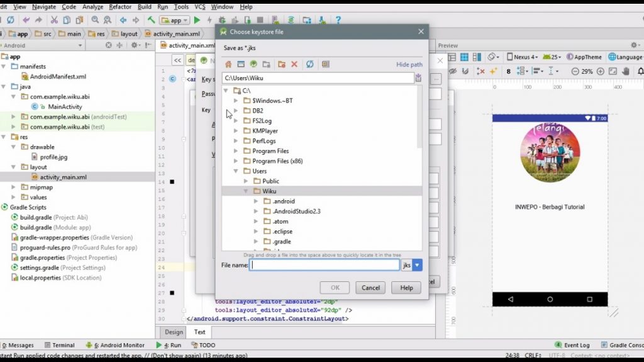Viewport: 644px width, 362px height.
Task: Open the Refactor menu
Action: click(x=120, y=6)
